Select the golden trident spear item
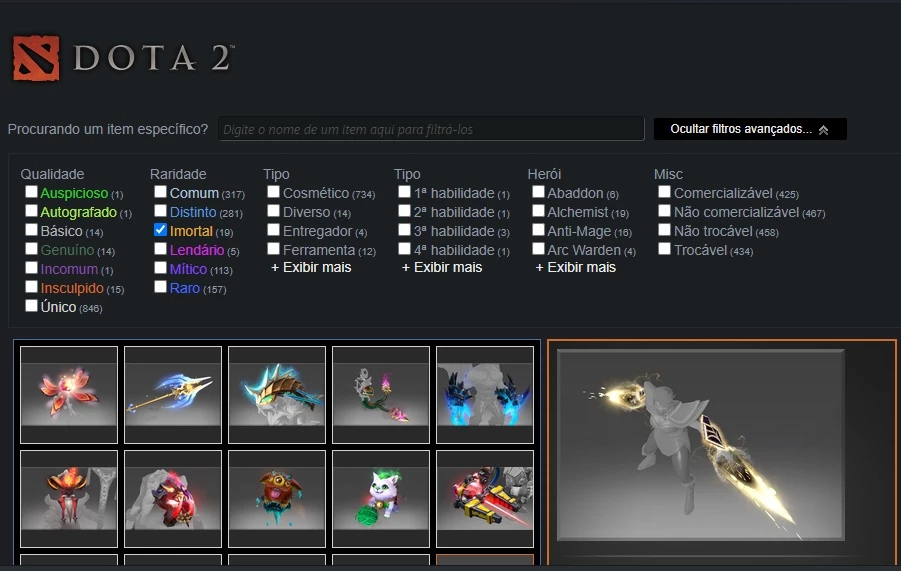The height and width of the screenshot is (571, 901). 173,395
